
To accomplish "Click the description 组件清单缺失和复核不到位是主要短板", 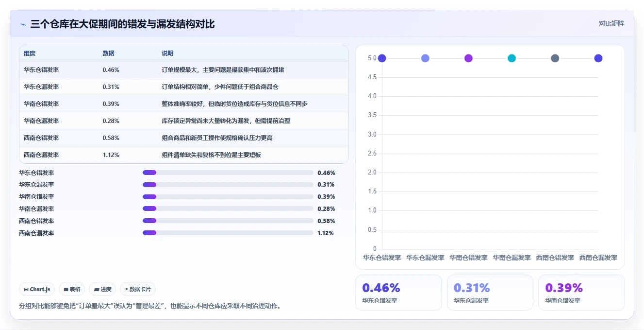I will click(211, 155).
